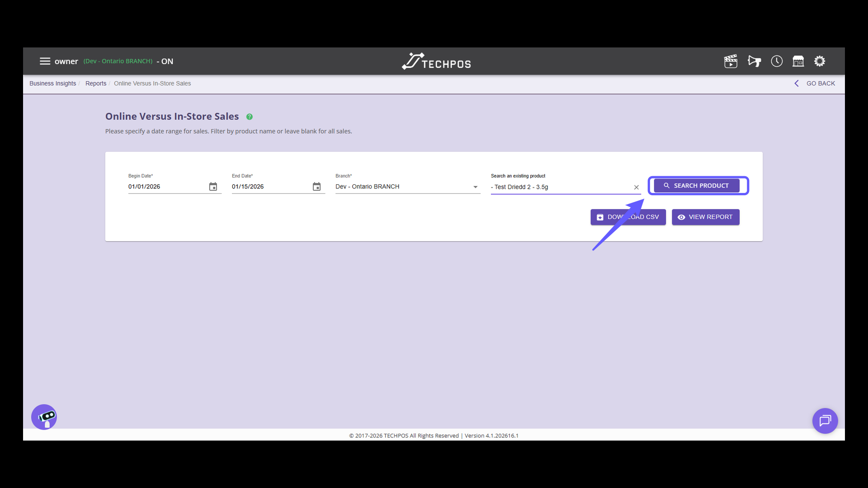
Task: Open the megaphone announcements icon
Action: point(754,61)
